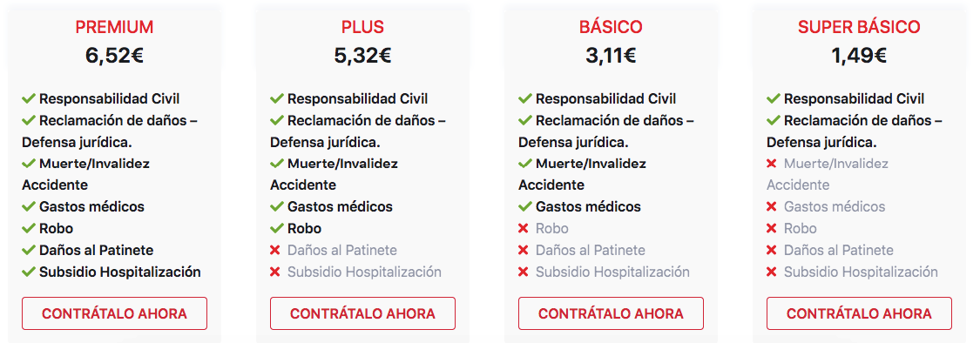Click Contrátalo Ahora under the Plus plan
980x343 pixels.
tap(362, 313)
